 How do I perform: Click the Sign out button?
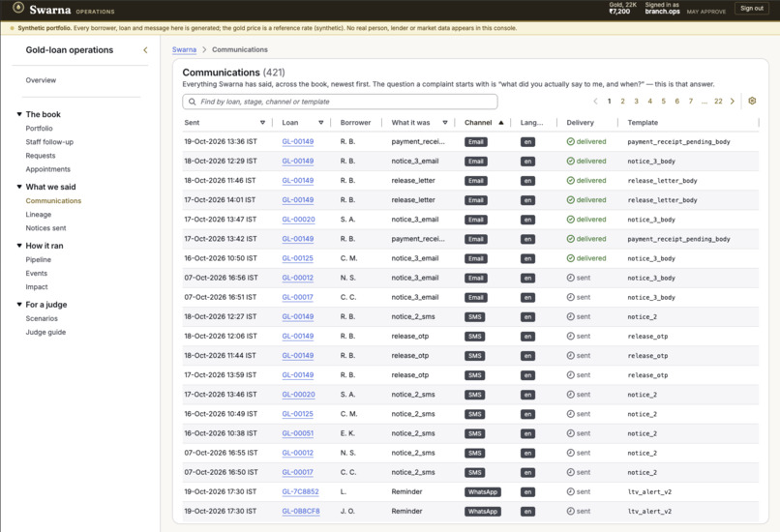(x=751, y=8)
